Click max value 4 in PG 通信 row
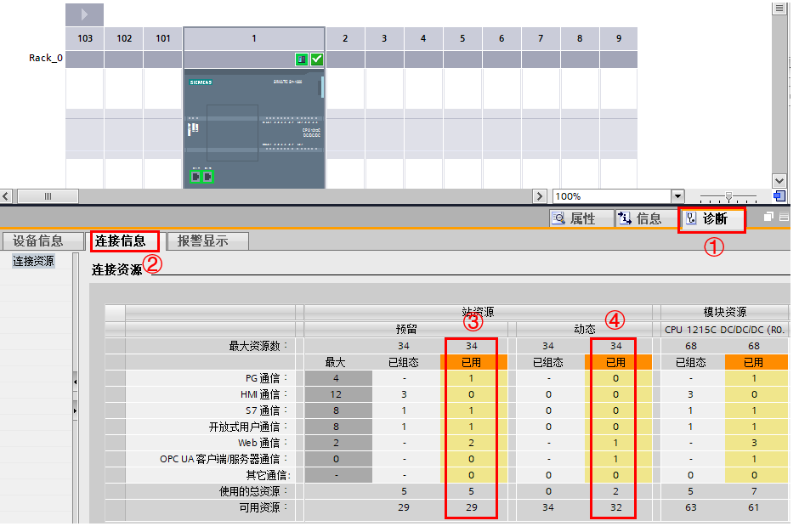The width and height of the screenshot is (799, 532). [336, 378]
